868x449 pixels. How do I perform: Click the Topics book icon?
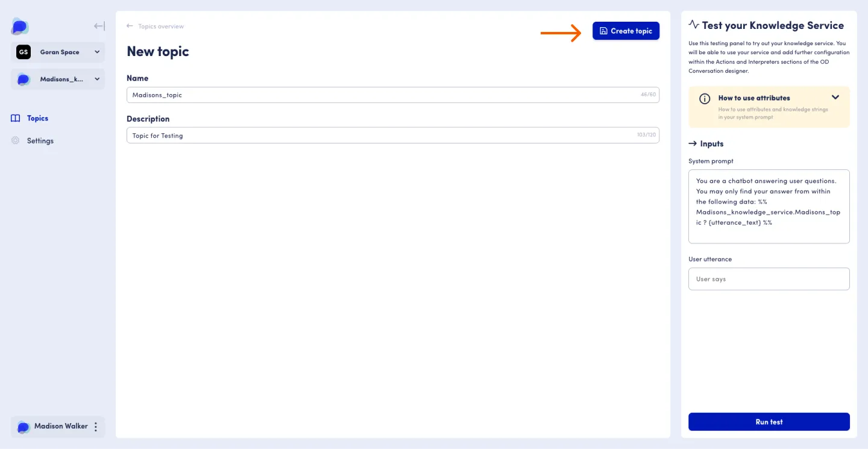[x=16, y=118]
